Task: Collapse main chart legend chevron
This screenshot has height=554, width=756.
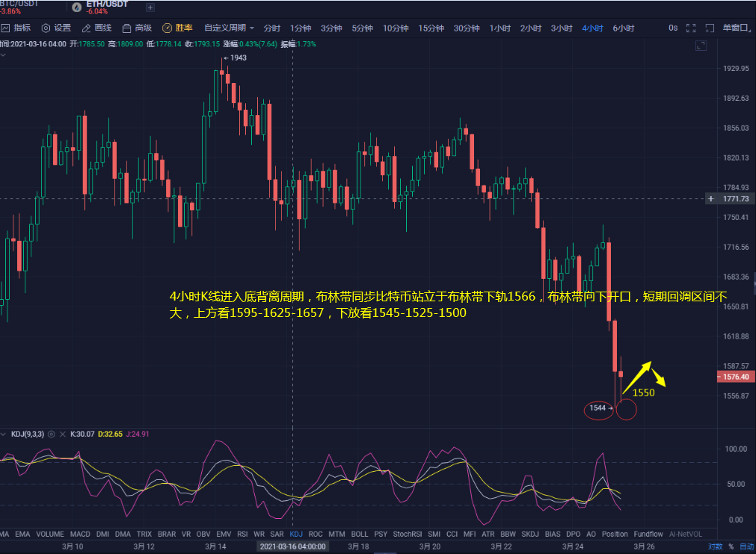Action: pos(3,55)
